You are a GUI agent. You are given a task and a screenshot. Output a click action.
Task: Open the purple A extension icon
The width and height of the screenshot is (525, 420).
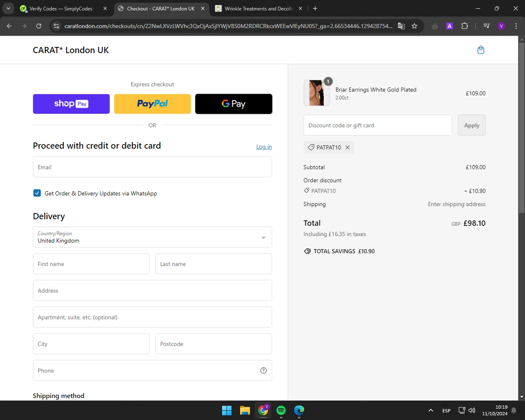click(450, 26)
